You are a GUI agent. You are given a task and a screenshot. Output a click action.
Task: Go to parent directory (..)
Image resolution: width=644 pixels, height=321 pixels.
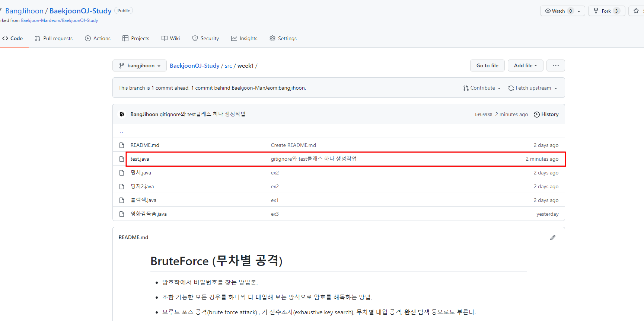121,132
